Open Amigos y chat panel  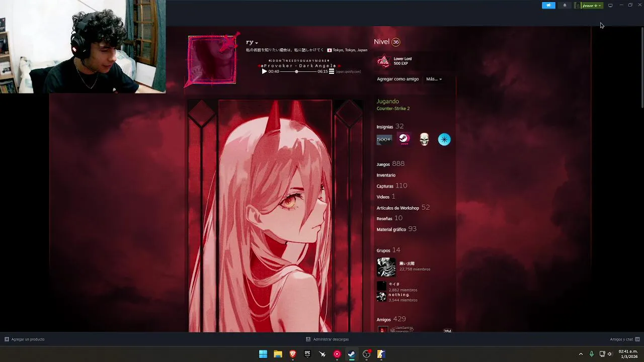[625, 339]
